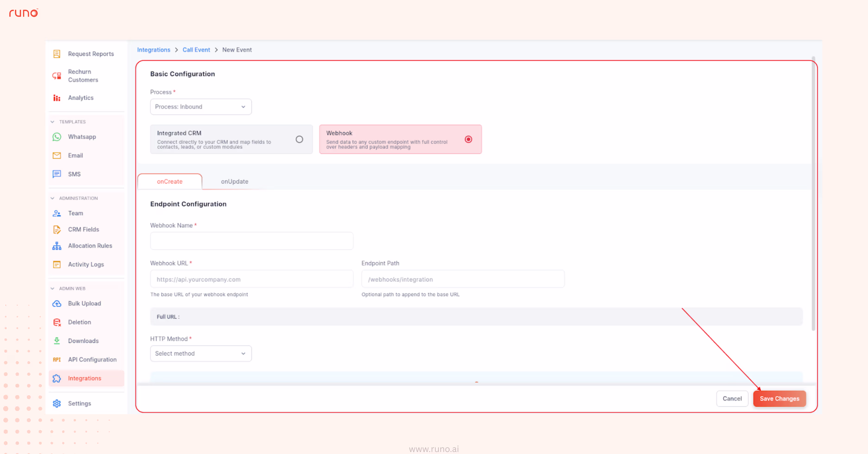Open the API Configuration section
The width and height of the screenshot is (868, 454).
click(92, 359)
